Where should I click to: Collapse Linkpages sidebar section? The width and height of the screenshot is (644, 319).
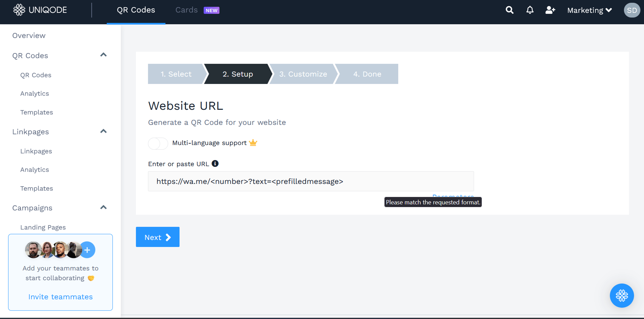coord(103,131)
